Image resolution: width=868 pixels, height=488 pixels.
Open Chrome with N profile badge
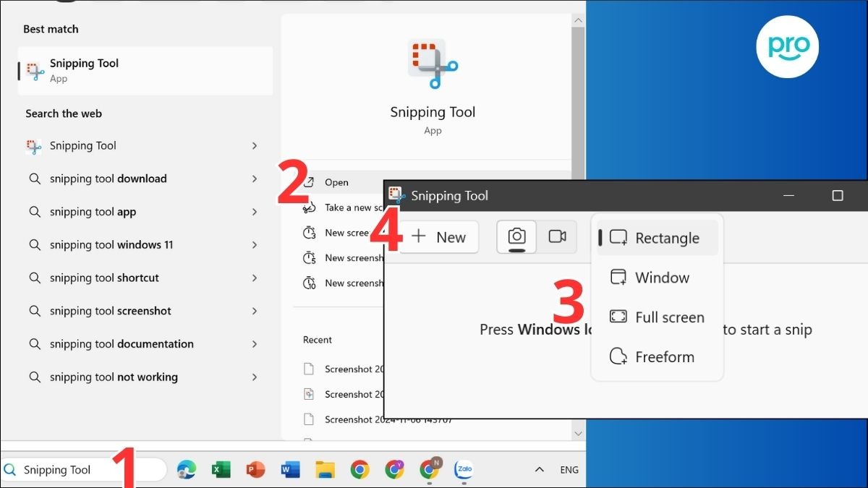point(430,469)
